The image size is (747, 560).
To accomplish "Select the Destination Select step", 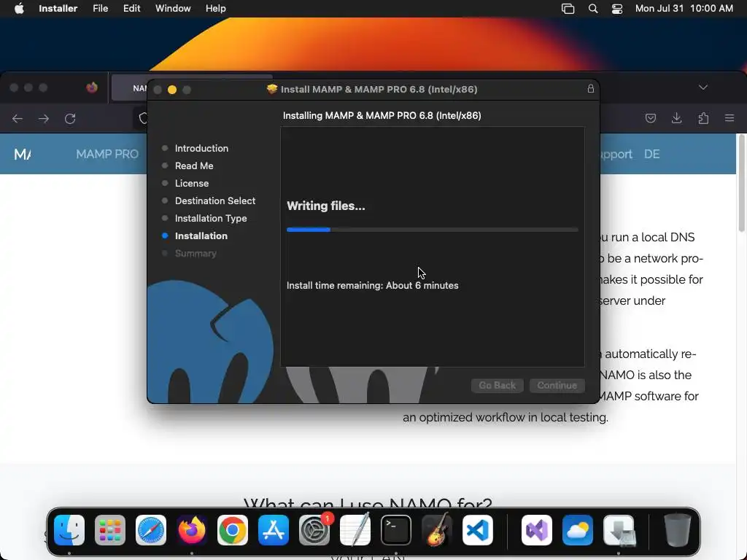I will point(215,201).
